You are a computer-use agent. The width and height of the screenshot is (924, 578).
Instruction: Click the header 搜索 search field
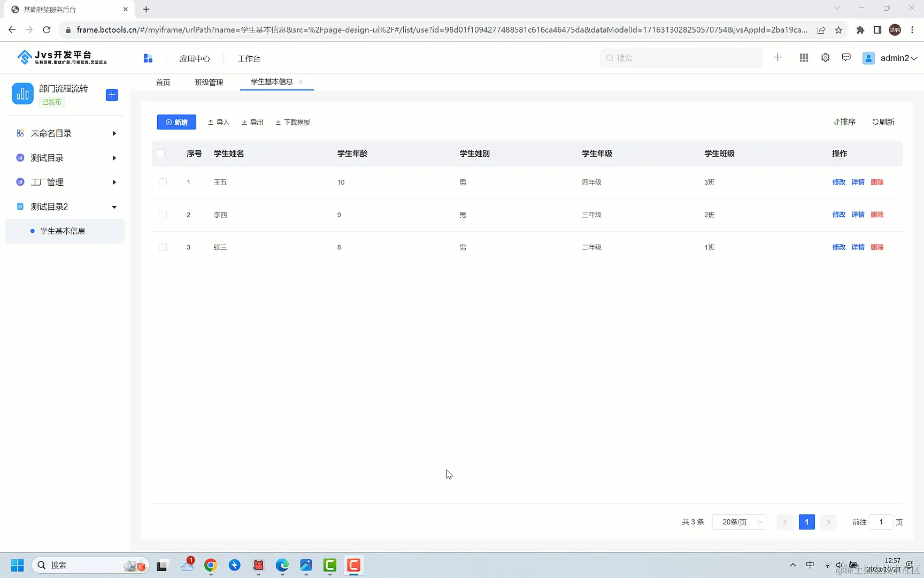(681, 58)
